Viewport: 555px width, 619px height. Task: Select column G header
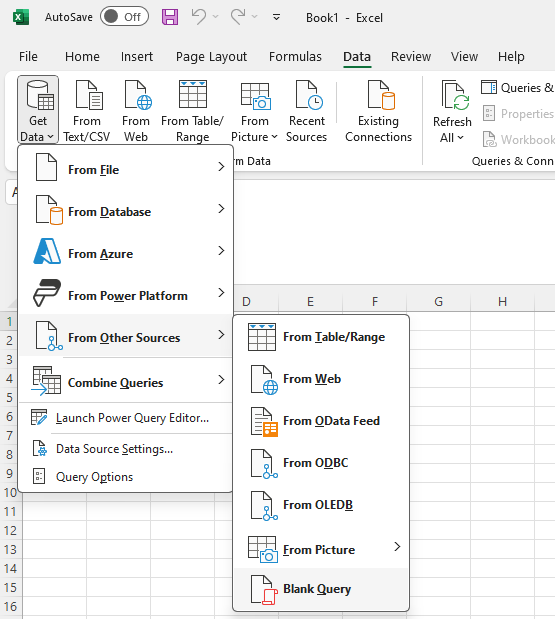(x=438, y=302)
